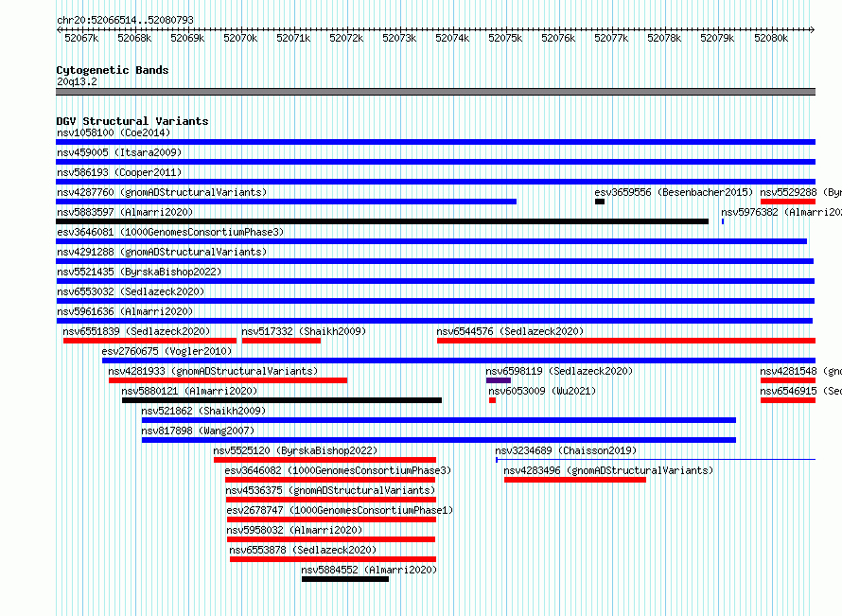The width and height of the screenshot is (842, 616).
Task: Click the red nsv5525120 variant bar
Action: click(325, 460)
